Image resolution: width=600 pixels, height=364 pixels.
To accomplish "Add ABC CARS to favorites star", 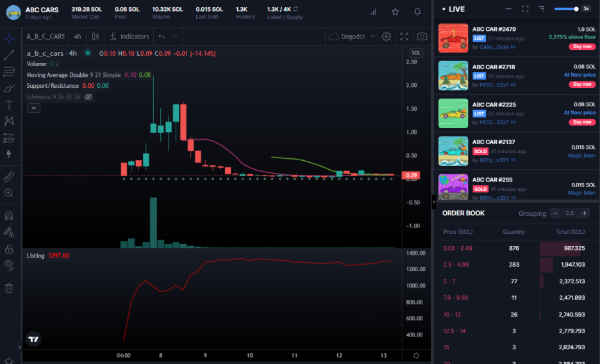I will click(x=396, y=12).
